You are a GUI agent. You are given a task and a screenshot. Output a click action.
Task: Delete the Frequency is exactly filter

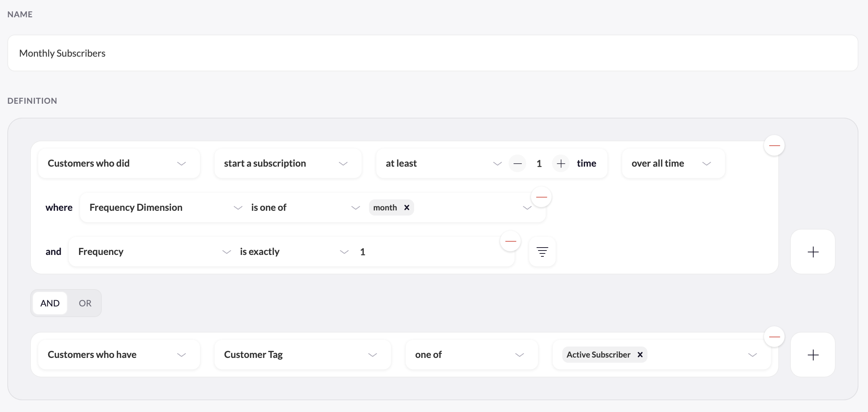tap(510, 241)
